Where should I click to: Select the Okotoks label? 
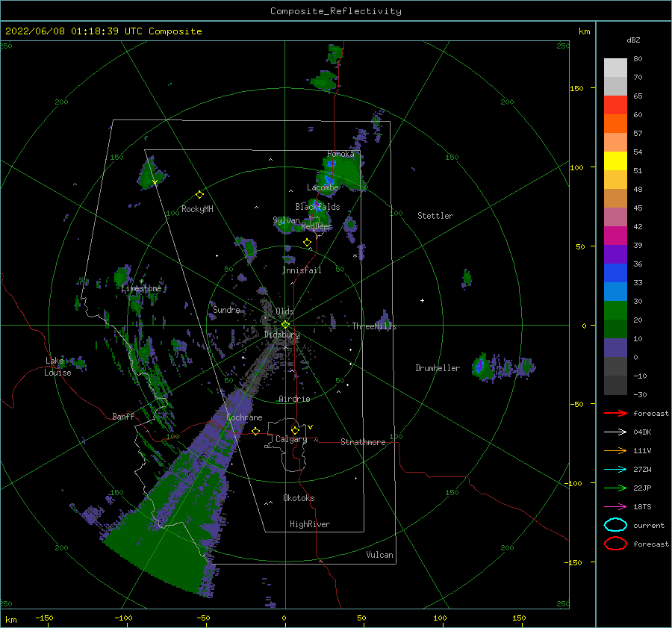pos(299,499)
